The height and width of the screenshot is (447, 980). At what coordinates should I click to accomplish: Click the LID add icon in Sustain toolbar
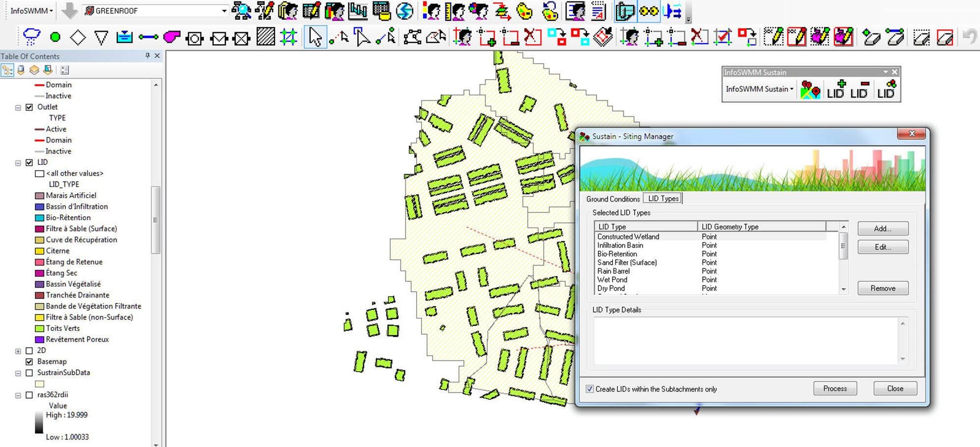tap(836, 90)
